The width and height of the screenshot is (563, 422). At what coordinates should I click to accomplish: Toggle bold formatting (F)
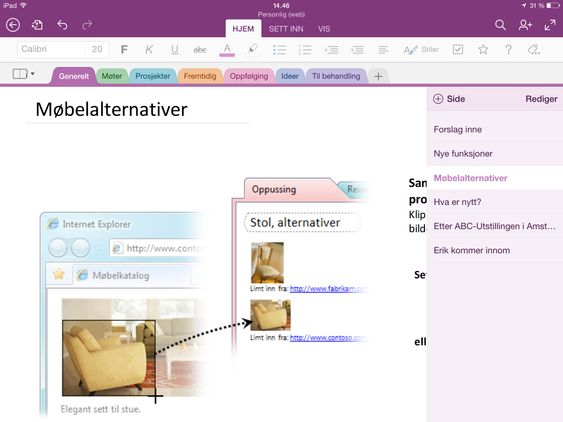pyautogui.click(x=124, y=50)
